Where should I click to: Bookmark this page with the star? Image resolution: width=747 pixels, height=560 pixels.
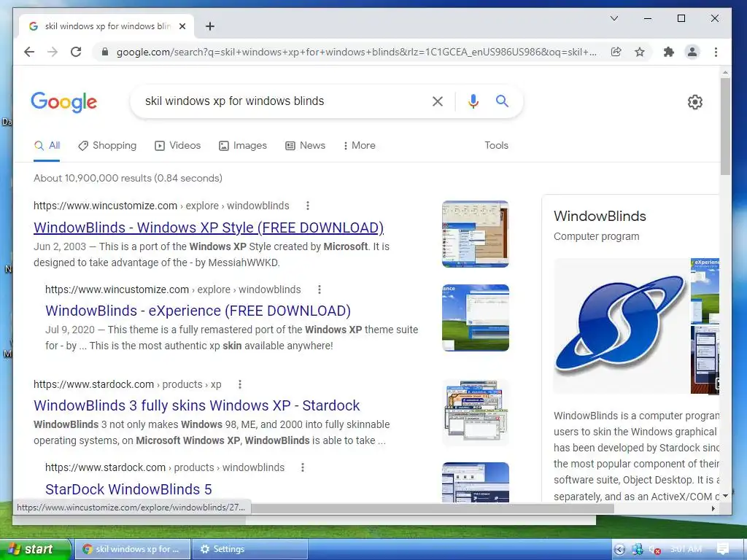(x=639, y=52)
